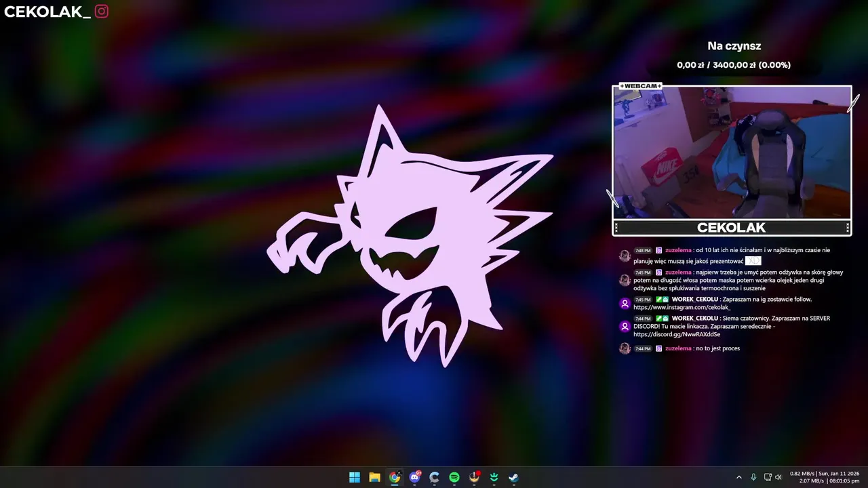Open Discord with the 9+ badge
This screenshot has height=488, width=868.
tap(415, 477)
